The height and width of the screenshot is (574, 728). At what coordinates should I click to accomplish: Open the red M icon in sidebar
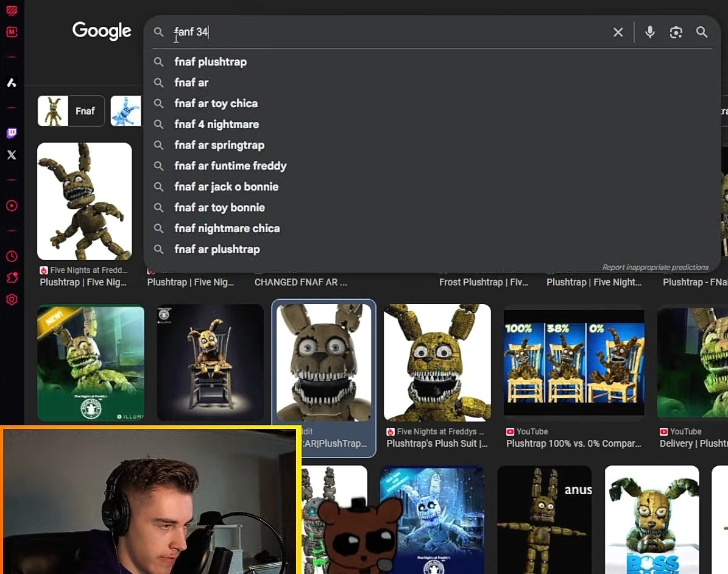(12, 32)
